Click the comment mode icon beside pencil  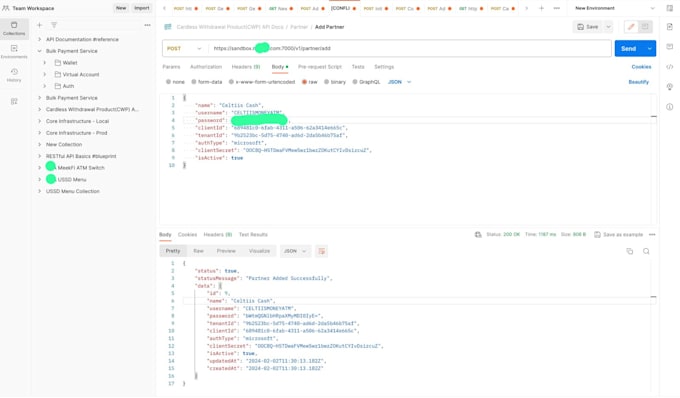(x=645, y=27)
